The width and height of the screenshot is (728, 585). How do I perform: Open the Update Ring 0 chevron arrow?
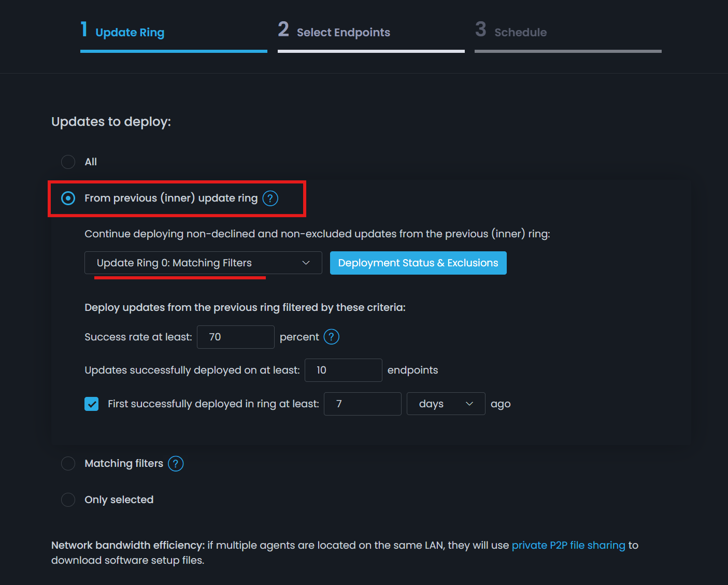[x=306, y=263]
